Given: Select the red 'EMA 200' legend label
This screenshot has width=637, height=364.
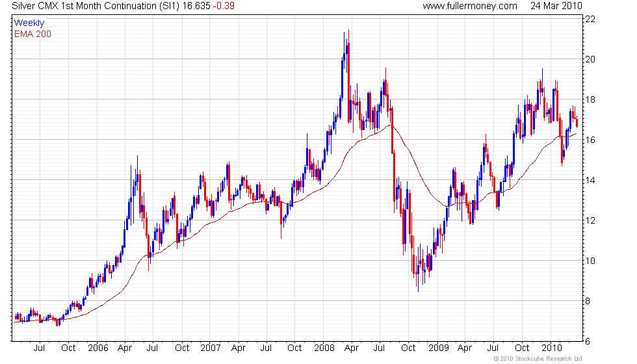Looking at the screenshot, I should (x=33, y=34).
